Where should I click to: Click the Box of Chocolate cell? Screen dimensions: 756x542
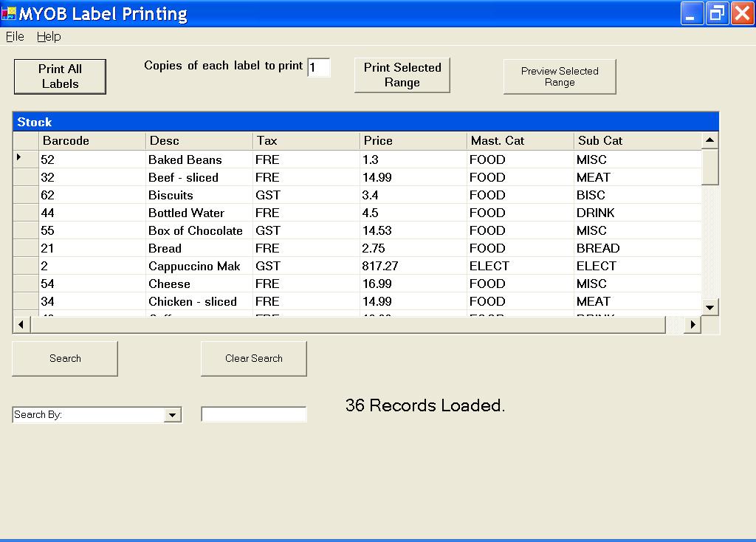(x=199, y=231)
